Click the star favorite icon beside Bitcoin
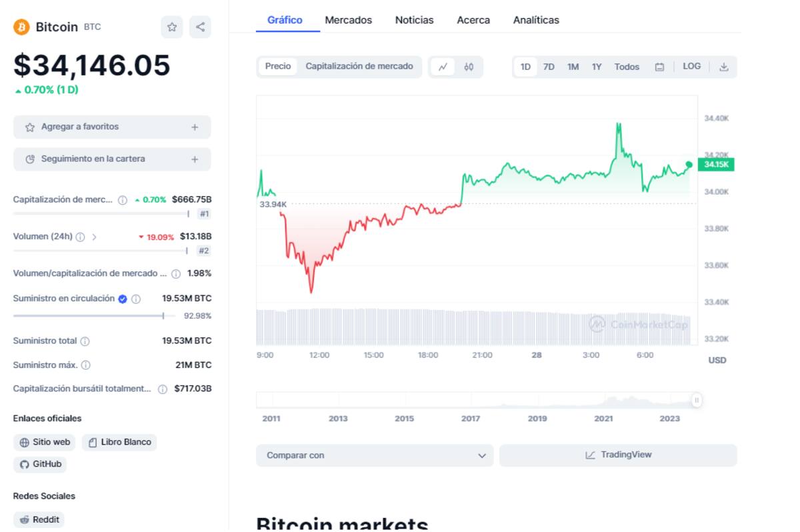This screenshot has width=800, height=532. click(x=172, y=27)
